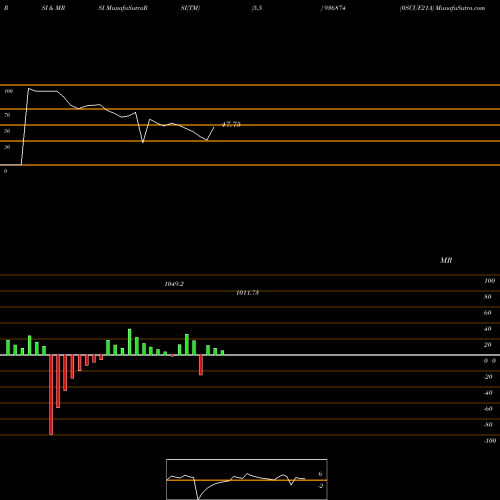Click the MR axis label 40
This screenshot has height=500, width=500.
point(488,329)
